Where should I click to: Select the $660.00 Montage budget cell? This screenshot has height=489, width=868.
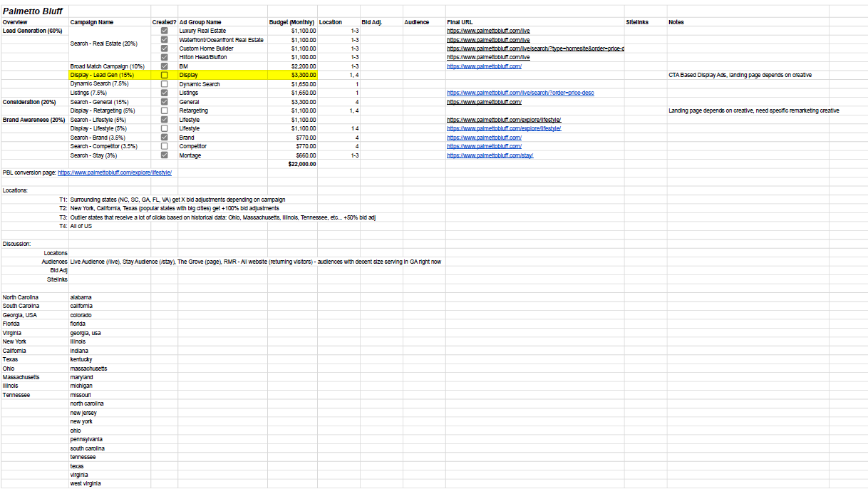(292, 155)
